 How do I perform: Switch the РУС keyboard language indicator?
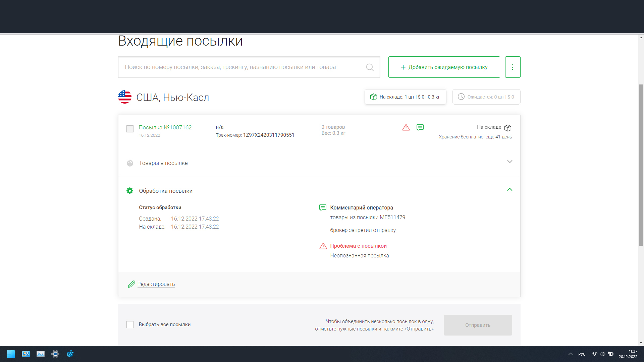pyautogui.click(x=582, y=354)
